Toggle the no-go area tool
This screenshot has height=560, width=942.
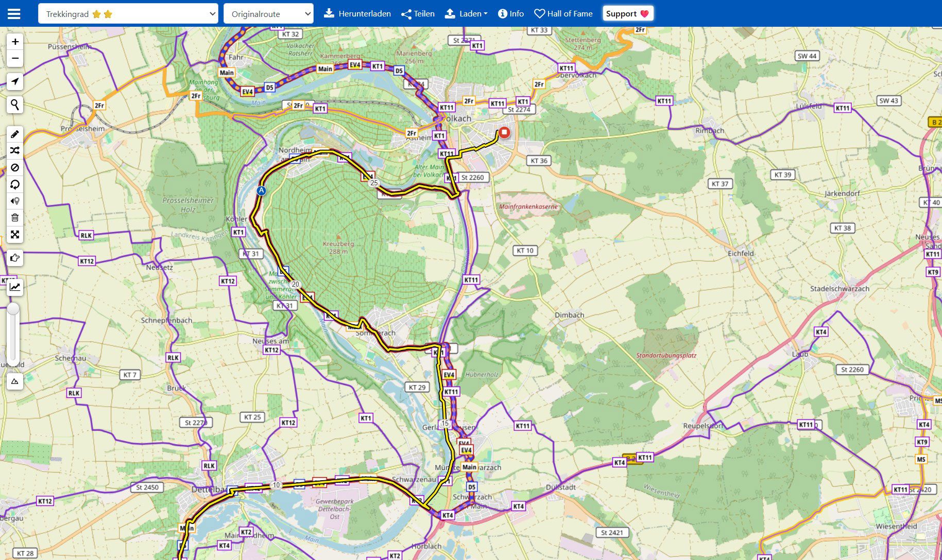coord(15,168)
